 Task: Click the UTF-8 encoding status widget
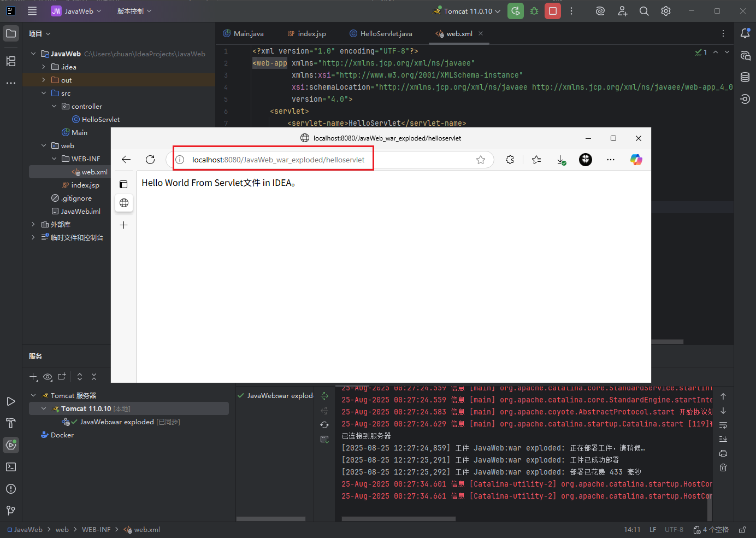pos(674,530)
